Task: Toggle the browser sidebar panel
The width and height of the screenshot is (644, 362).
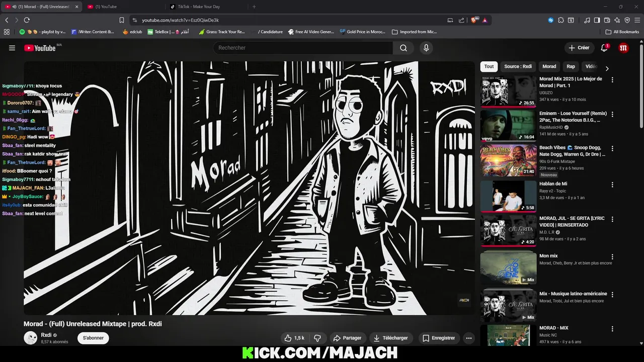Action: point(597,20)
